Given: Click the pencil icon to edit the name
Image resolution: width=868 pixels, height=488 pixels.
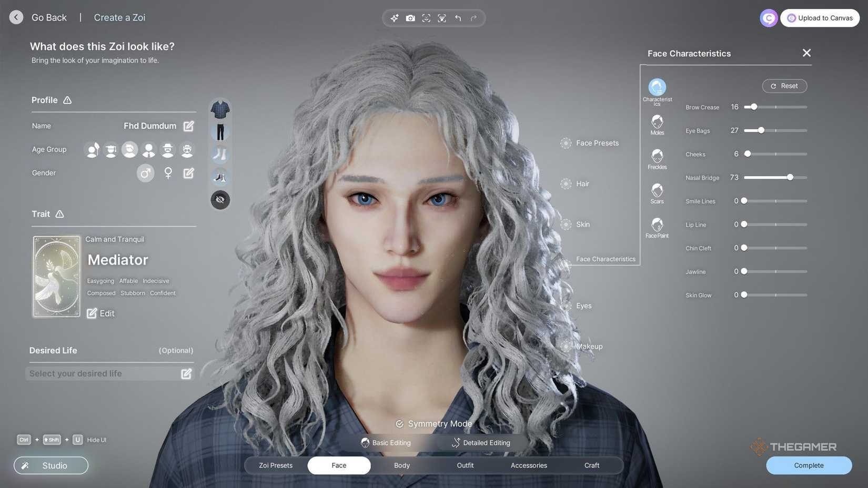Looking at the screenshot, I should click(x=188, y=126).
